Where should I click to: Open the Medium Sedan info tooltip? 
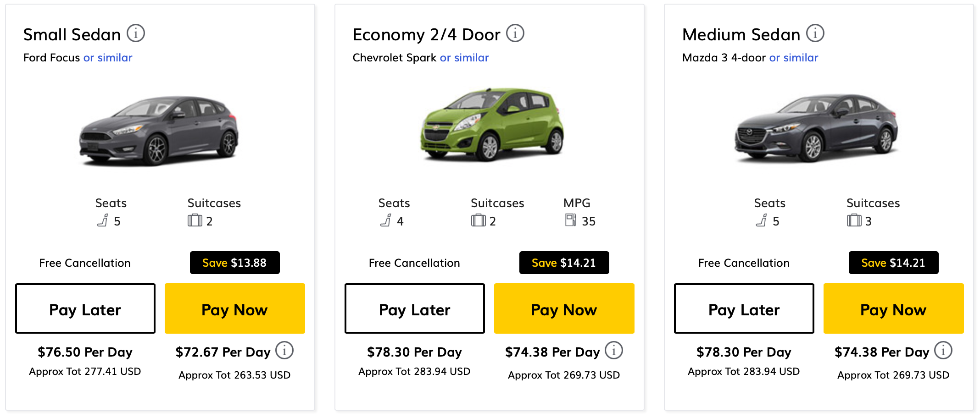tap(815, 33)
